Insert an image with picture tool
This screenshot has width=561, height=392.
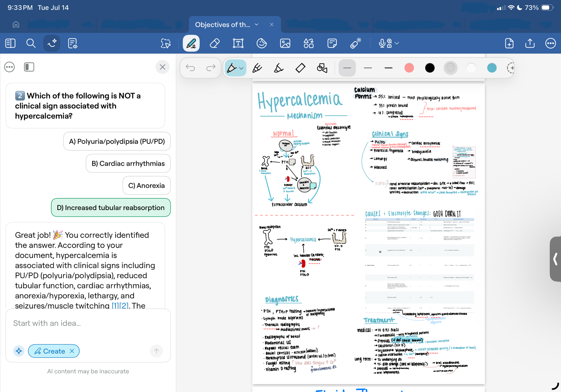(285, 43)
